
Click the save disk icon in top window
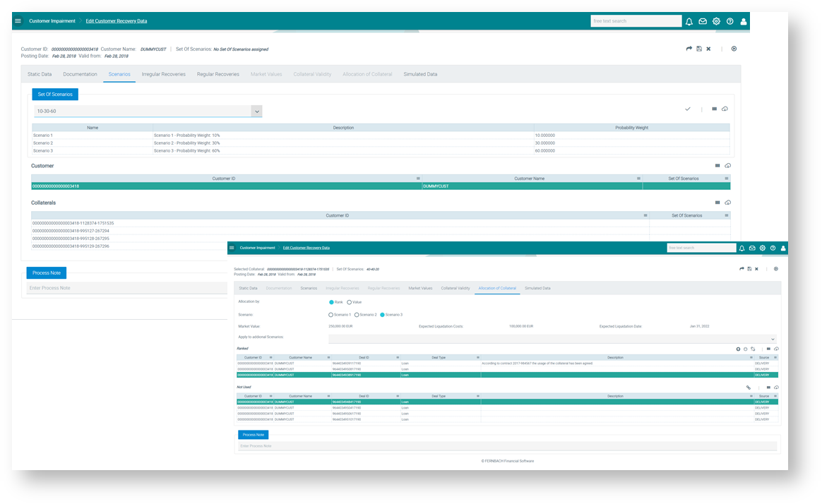coord(699,49)
